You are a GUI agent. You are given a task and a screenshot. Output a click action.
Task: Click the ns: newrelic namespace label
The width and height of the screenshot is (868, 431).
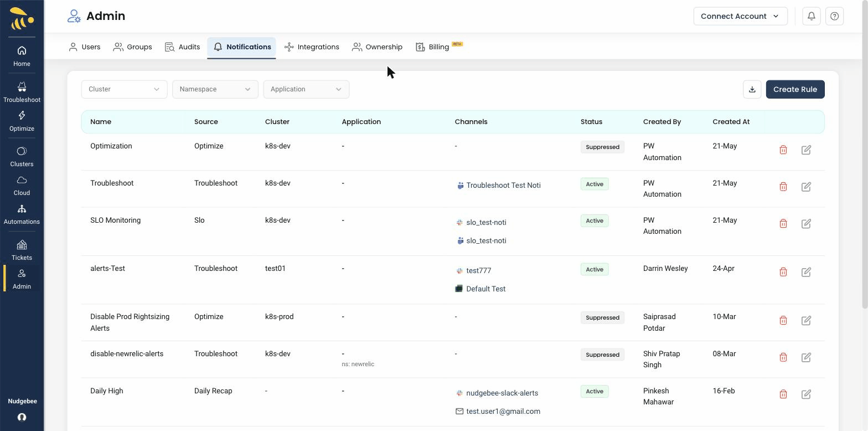(x=358, y=365)
